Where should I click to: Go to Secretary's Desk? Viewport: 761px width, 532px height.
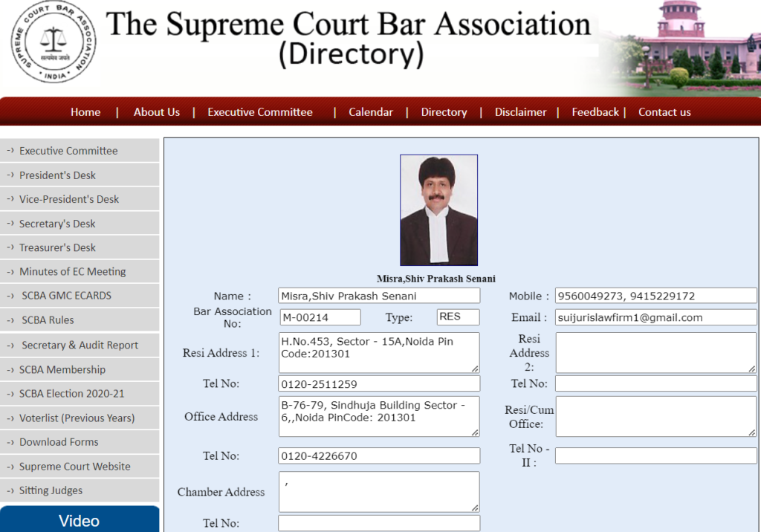click(x=80, y=224)
